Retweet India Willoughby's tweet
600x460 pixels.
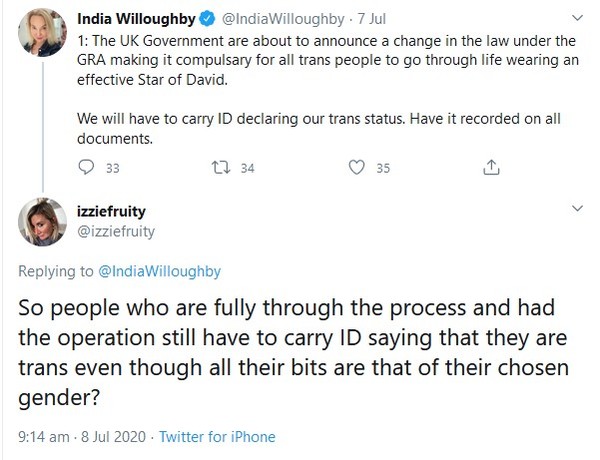coord(220,168)
